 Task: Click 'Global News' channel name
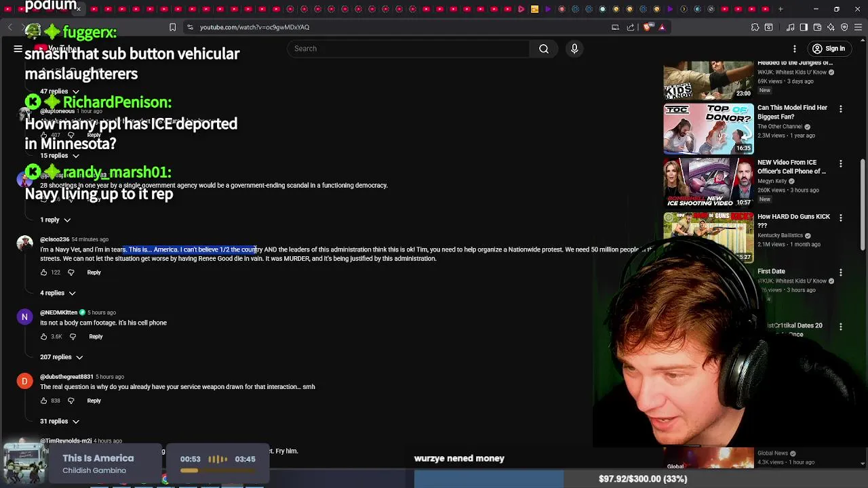point(772,453)
